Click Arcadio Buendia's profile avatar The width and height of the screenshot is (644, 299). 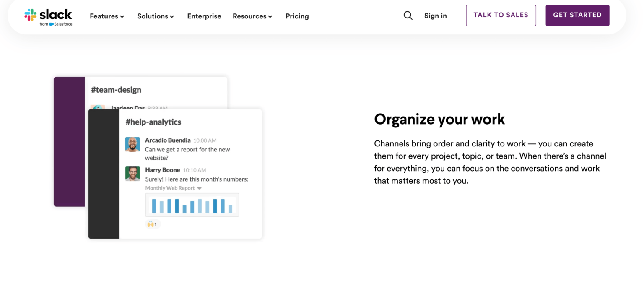coord(132,144)
